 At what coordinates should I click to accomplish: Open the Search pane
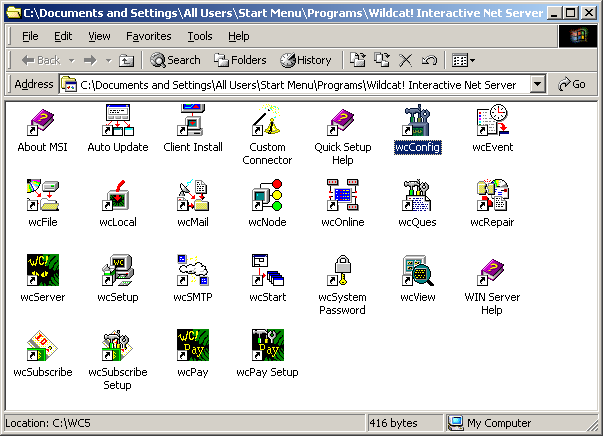tap(175, 60)
